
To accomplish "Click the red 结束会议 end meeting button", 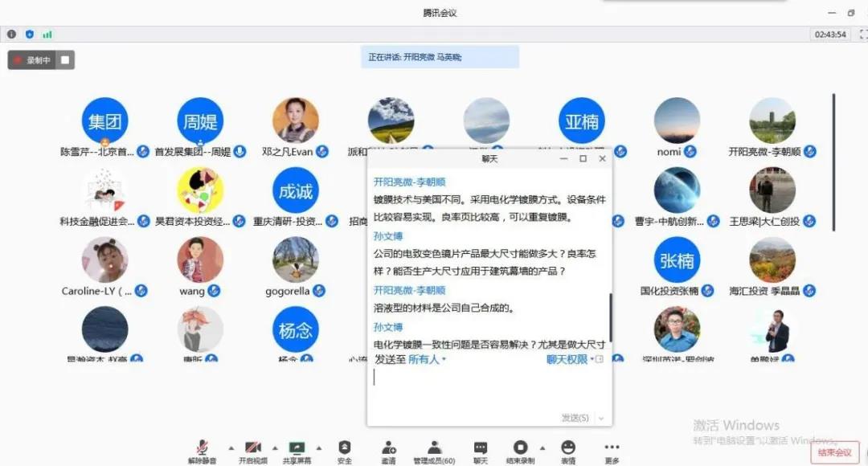I will pyautogui.click(x=835, y=452).
